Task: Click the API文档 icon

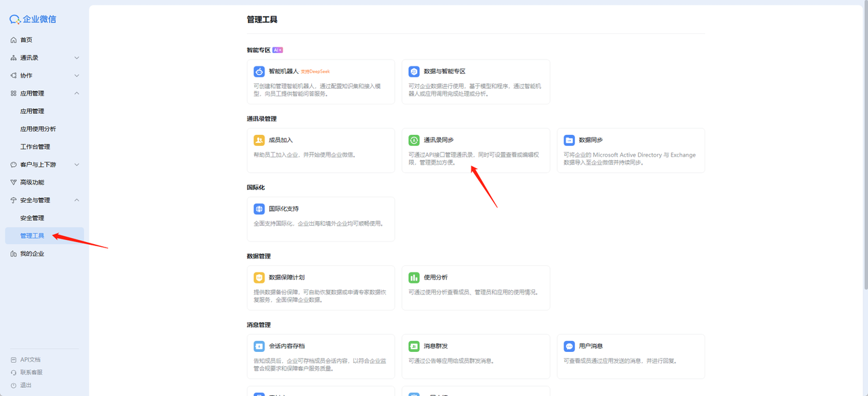Action: 14,359
